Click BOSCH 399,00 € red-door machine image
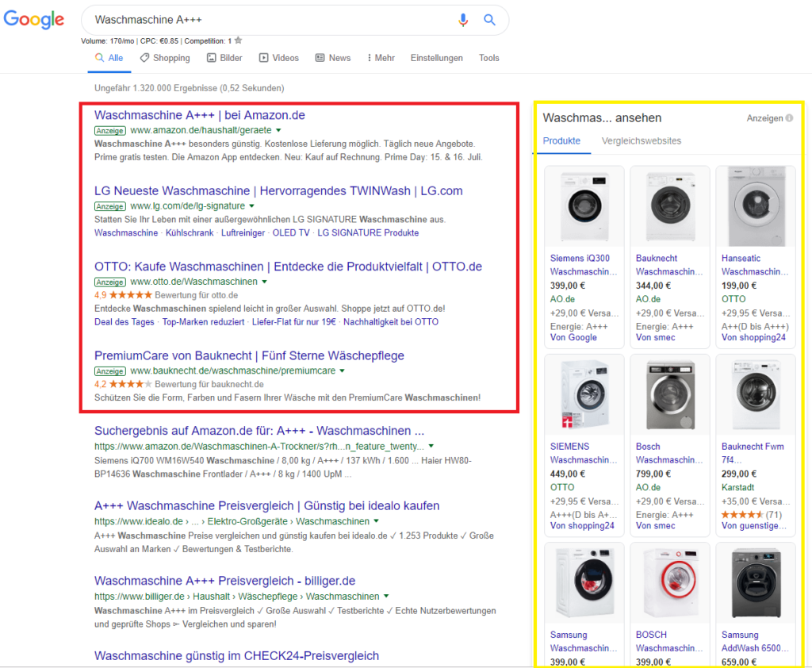This screenshot has width=812, height=668. 670,583
